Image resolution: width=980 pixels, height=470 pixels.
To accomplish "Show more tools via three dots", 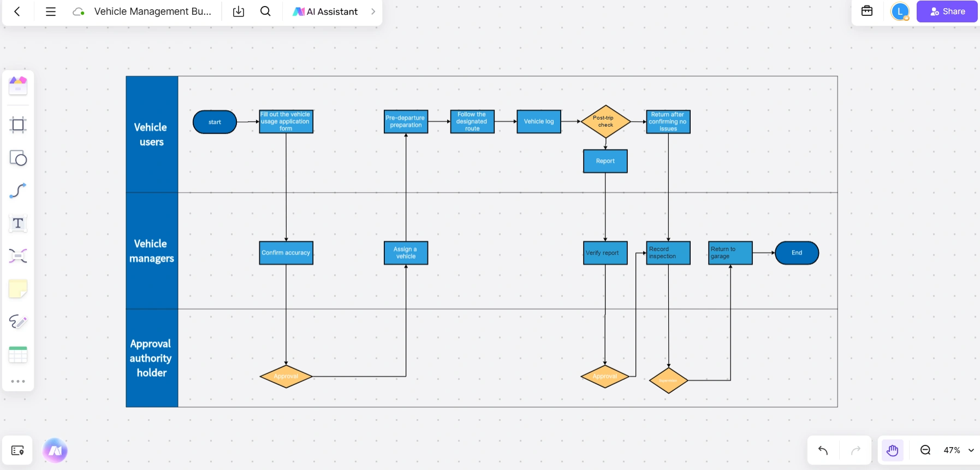I will 18,382.
